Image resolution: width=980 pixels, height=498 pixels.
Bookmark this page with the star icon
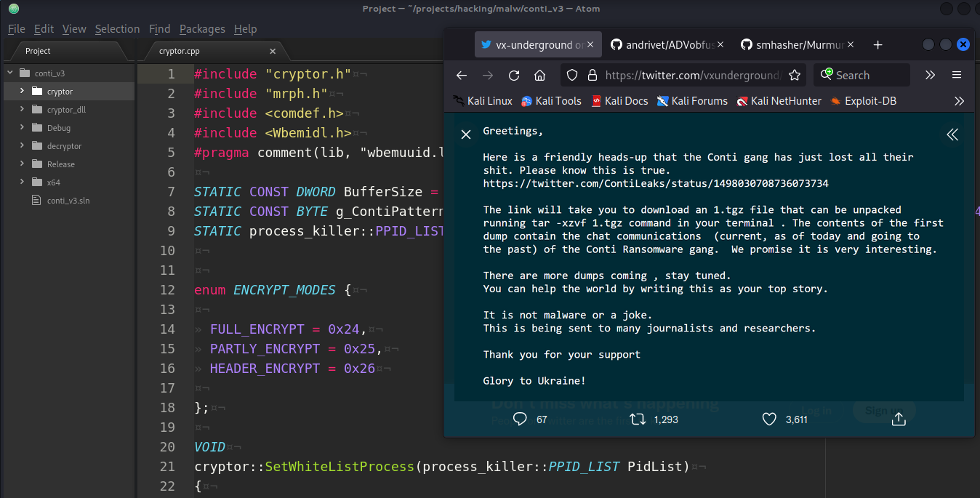coord(795,75)
